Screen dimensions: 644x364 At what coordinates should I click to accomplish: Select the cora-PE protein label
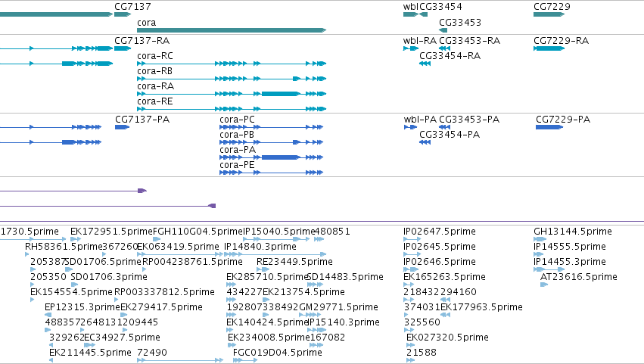tap(237, 165)
